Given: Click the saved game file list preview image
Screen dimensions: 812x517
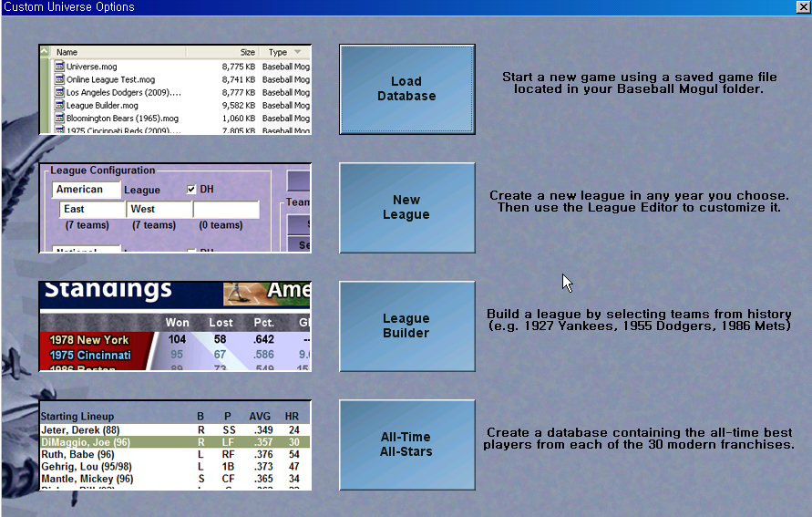Looking at the screenshot, I should [x=175, y=89].
